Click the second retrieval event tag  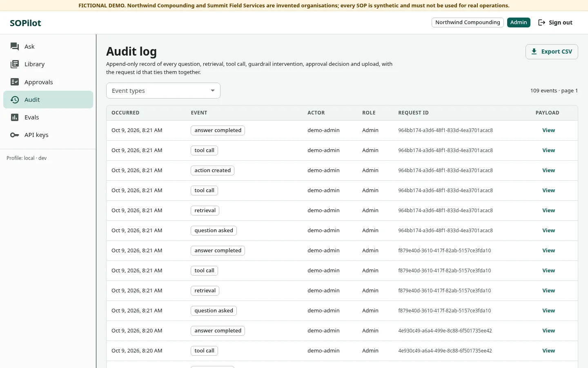(x=205, y=291)
